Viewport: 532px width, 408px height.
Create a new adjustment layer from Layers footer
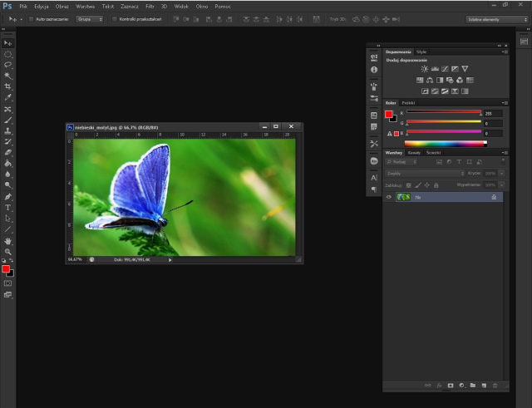pyautogui.click(x=462, y=386)
